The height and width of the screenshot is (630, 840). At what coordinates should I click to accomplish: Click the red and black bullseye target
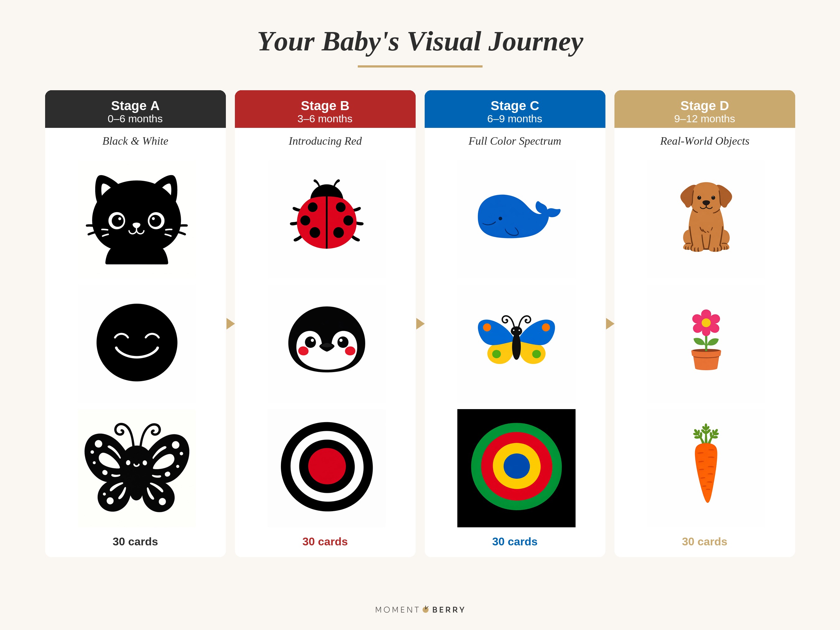coord(327,467)
